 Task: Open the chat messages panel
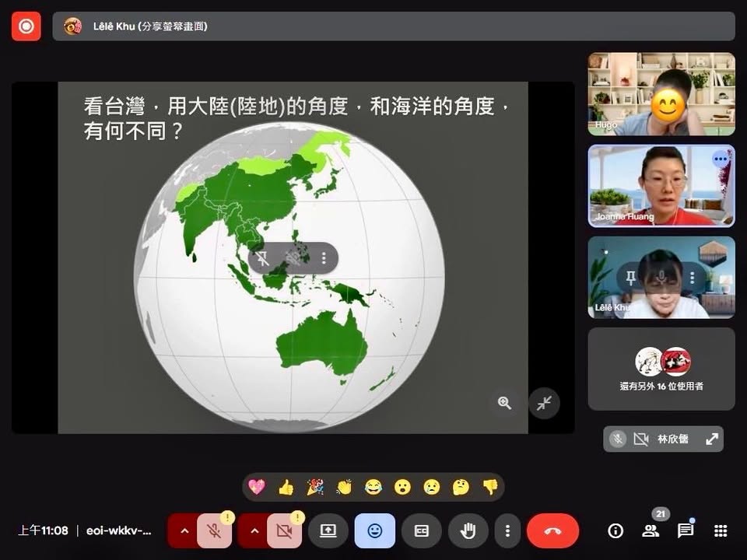click(x=686, y=530)
